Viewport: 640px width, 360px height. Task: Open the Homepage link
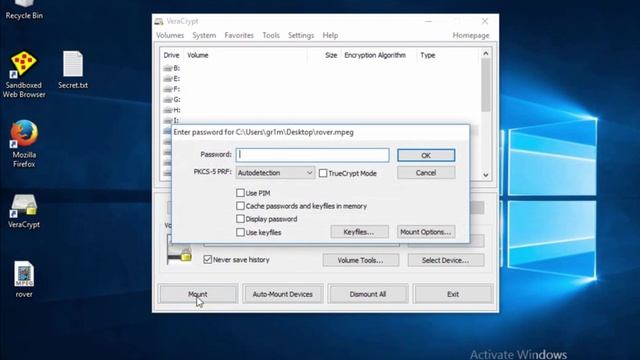pos(471,36)
